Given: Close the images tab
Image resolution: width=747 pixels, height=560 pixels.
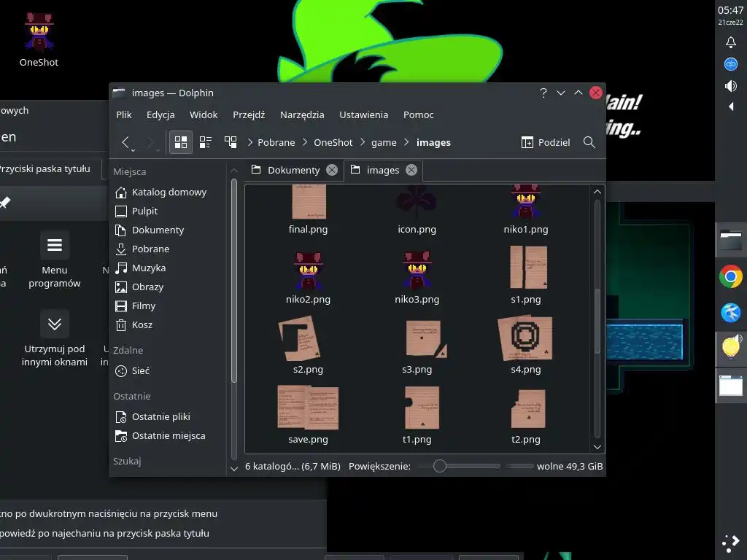Looking at the screenshot, I should 411,170.
